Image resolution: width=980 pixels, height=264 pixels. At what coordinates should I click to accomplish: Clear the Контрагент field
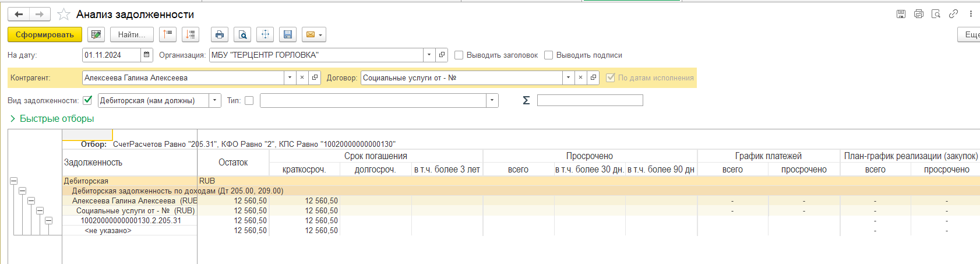click(x=302, y=78)
